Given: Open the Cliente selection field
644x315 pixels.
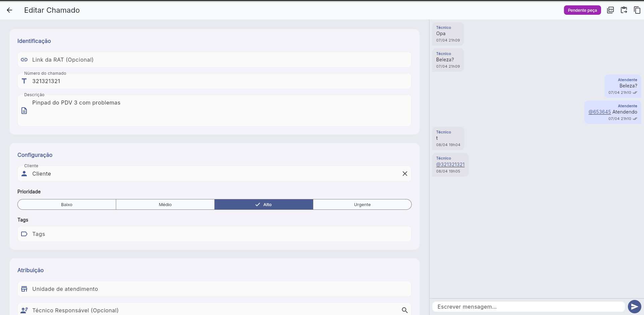Looking at the screenshot, I should click(208, 174).
